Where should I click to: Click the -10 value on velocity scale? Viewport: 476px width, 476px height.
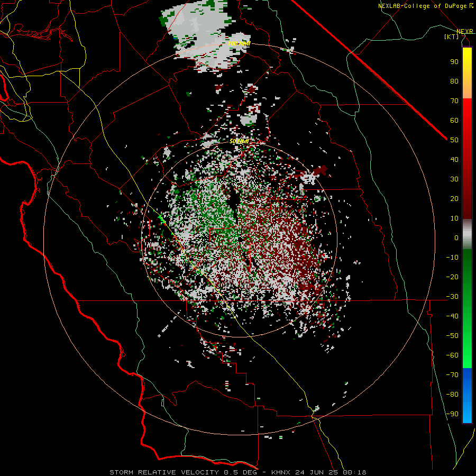tap(452, 258)
